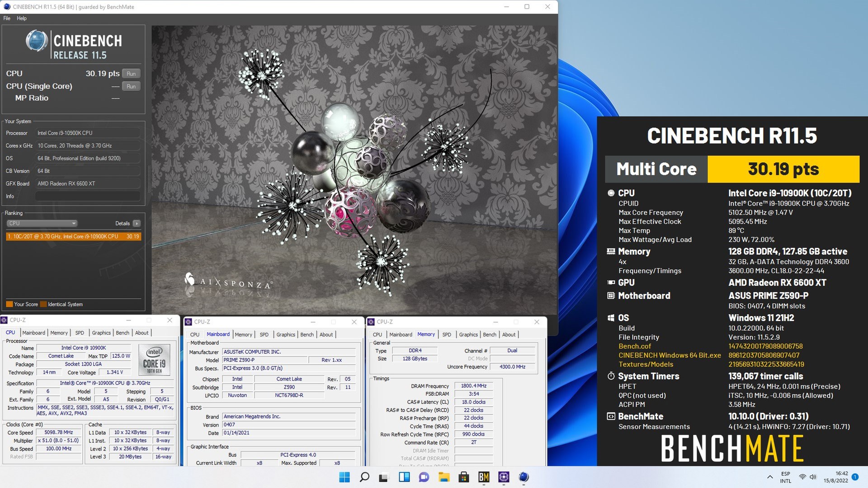Switch to CPU tab in Memory CPU-Z window
868x488 pixels.
click(x=377, y=334)
